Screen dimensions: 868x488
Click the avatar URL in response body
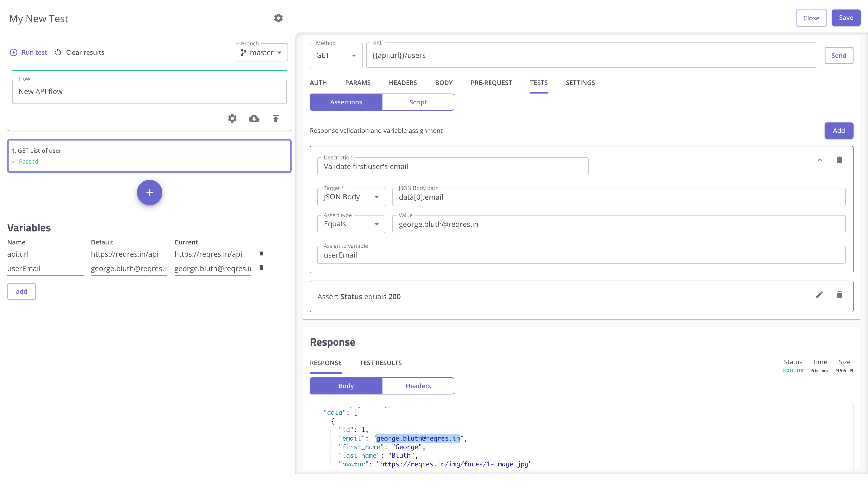coord(454,464)
